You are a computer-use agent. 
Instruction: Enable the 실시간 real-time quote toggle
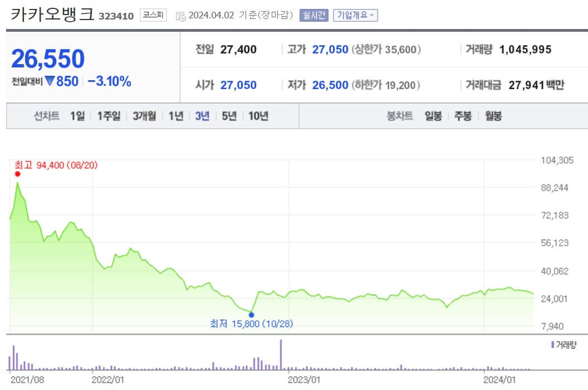pyautogui.click(x=313, y=15)
